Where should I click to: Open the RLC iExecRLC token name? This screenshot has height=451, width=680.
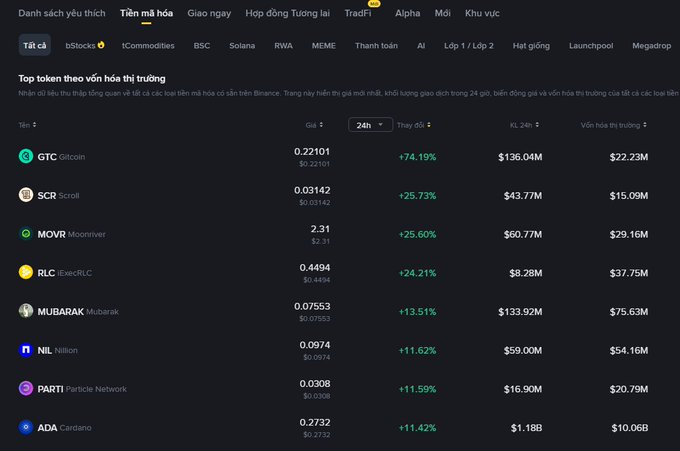[65, 273]
